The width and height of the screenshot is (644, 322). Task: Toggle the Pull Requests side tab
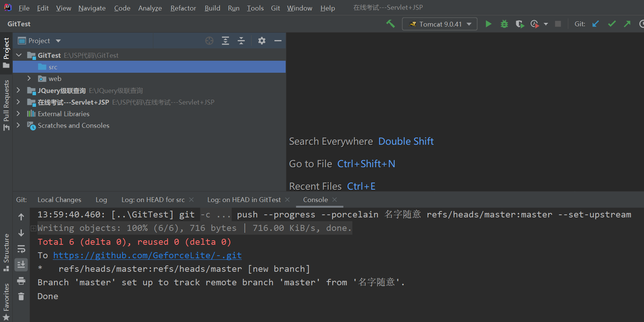click(6, 105)
